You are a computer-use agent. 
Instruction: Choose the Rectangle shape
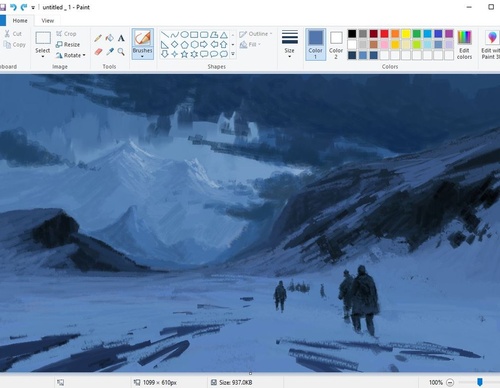pyautogui.click(x=194, y=35)
